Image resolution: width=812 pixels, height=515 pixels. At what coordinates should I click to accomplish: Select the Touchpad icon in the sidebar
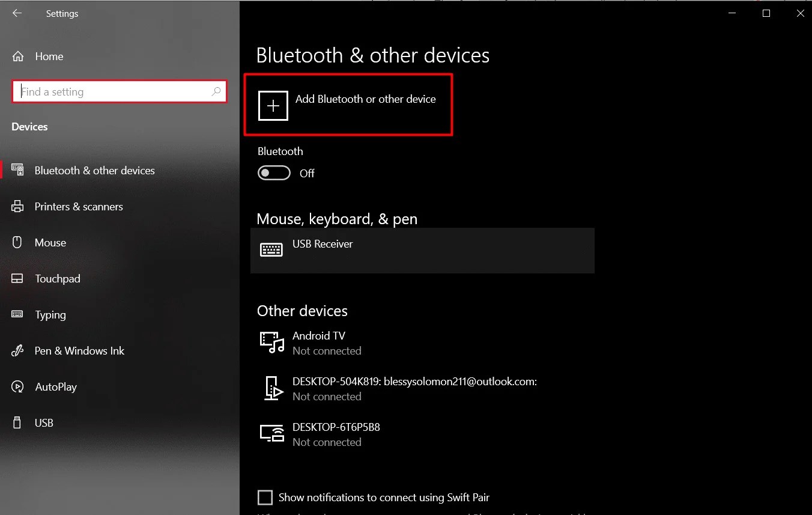[17, 278]
